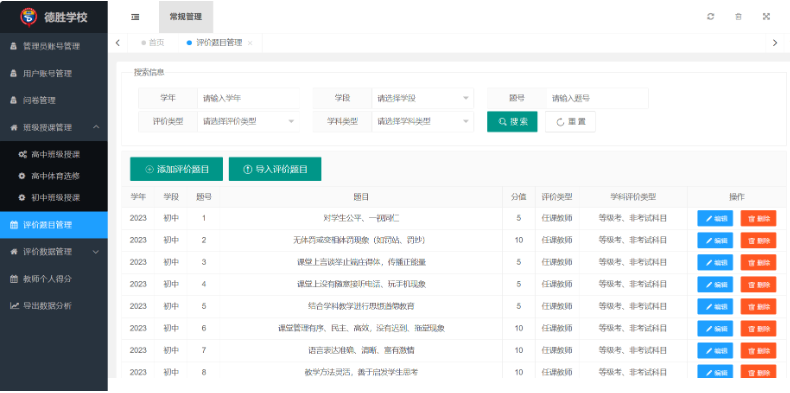
Task: Click question text 对学生公平、一视同仁
Action: [x=361, y=219]
